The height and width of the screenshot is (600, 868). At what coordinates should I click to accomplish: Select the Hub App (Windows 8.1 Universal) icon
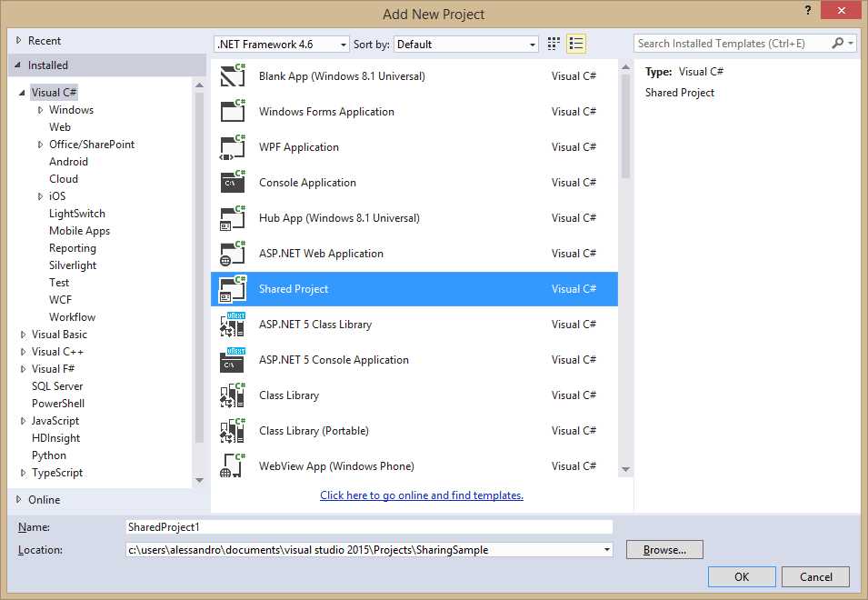(x=232, y=217)
